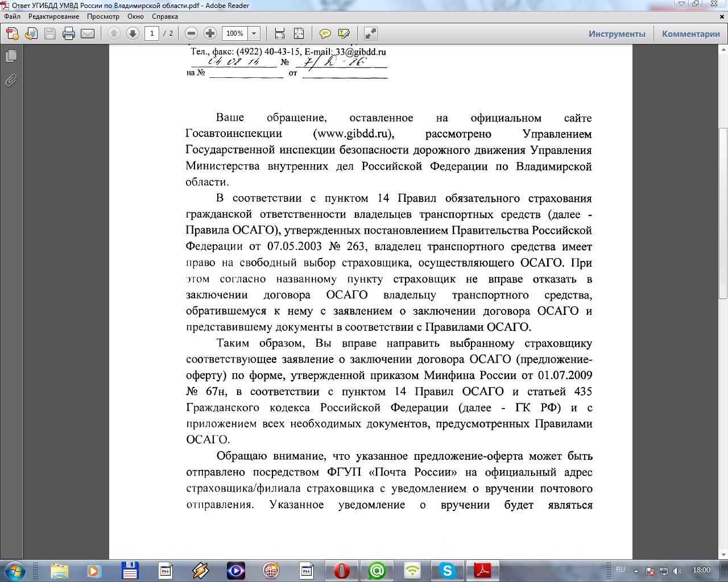Click the Create PDF online icon
The image size is (728, 582).
pos(13,34)
